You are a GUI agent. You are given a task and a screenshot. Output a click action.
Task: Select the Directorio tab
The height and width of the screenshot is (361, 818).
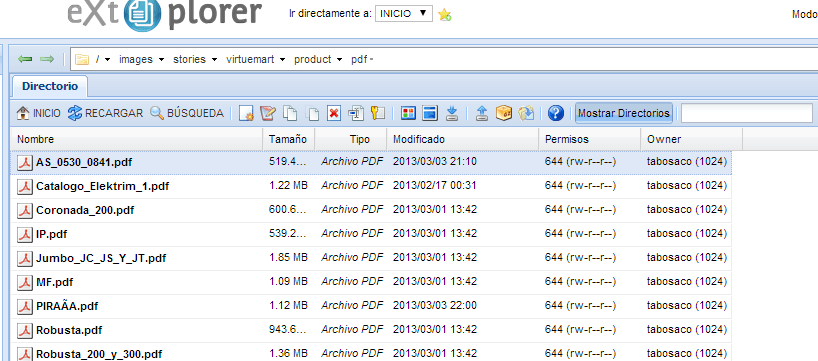[50, 87]
